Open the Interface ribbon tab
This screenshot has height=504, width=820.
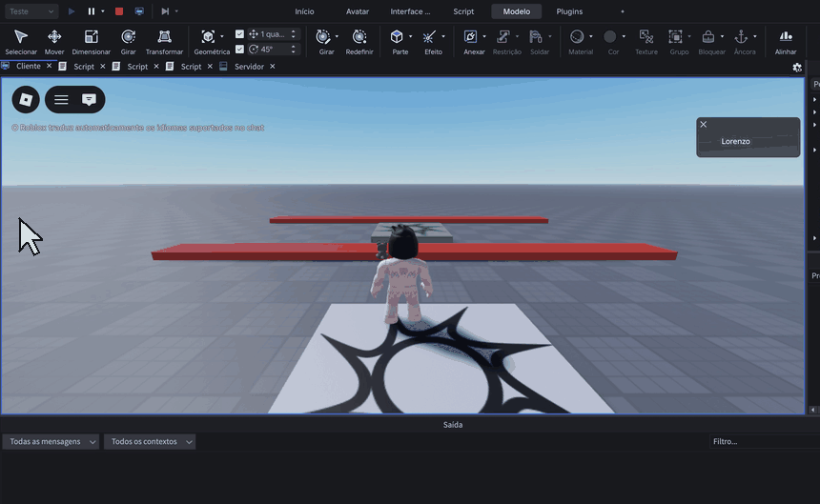[x=411, y=11]
